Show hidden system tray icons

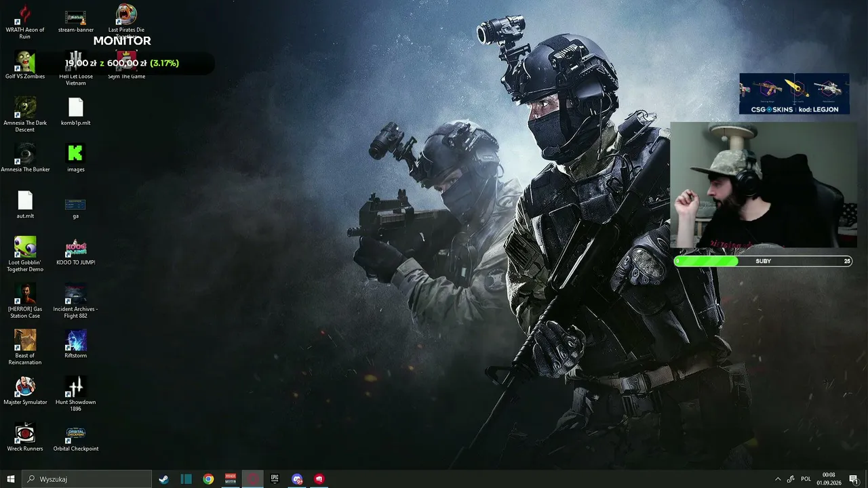point(778,479)
